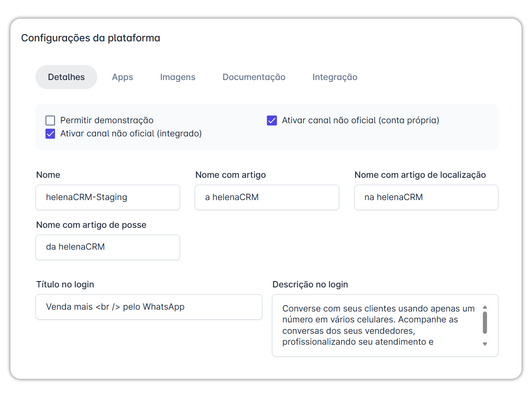Open the Integração tab
532x397 pixels.
[x=335, y=77]
